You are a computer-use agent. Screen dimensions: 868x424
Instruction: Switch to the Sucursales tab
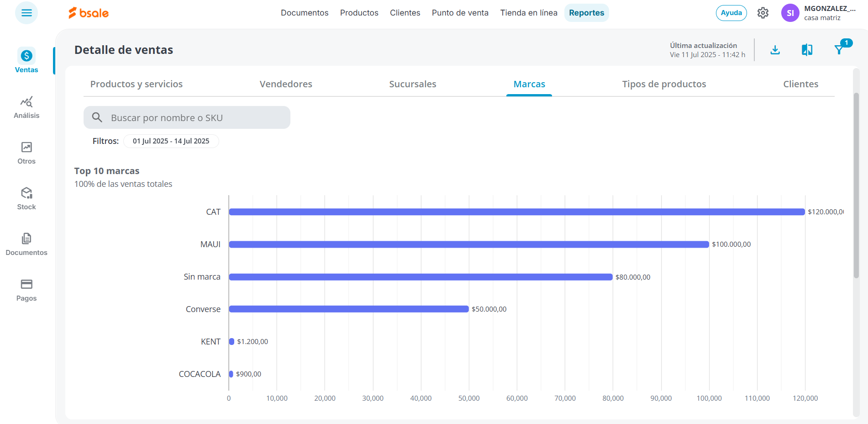[x=413, y=84]
